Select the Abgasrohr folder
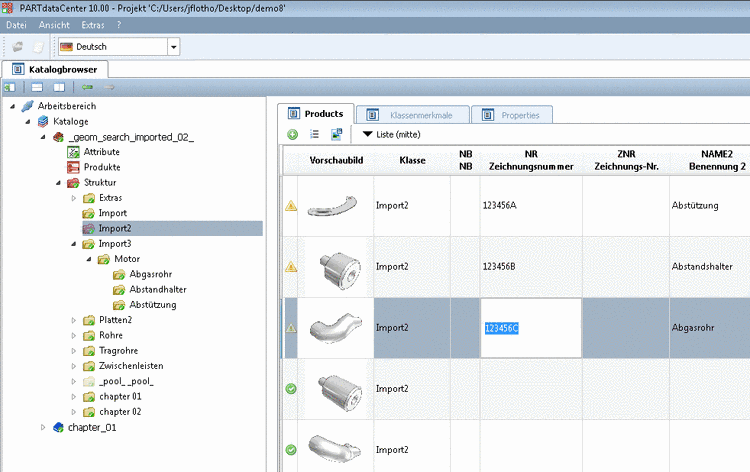 [x=150, y=274]
